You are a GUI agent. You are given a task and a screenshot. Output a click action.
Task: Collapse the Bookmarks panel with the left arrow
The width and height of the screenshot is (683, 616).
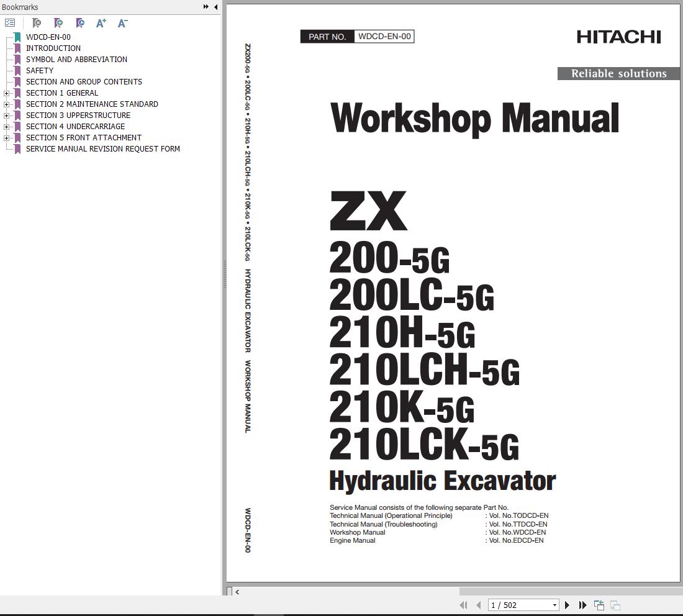[215, 7]
